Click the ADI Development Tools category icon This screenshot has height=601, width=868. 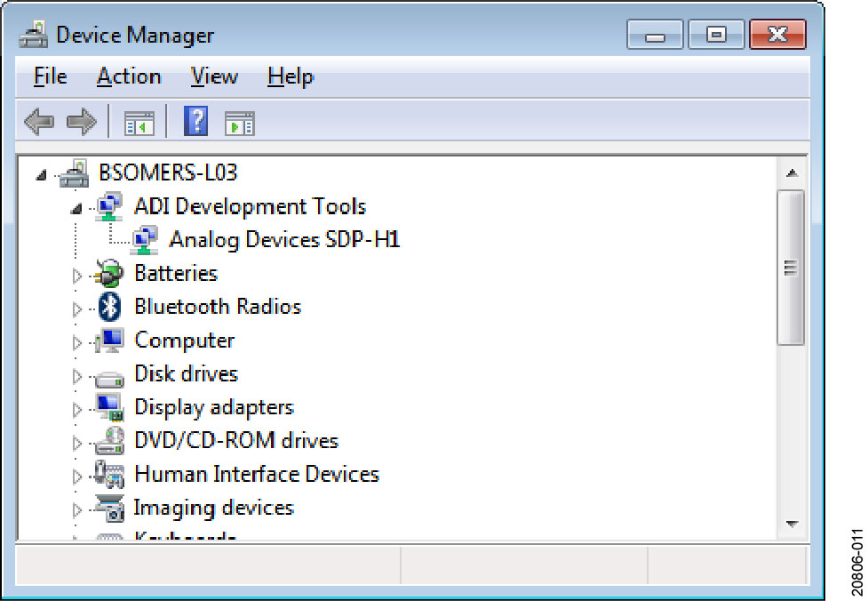pos(109,206)
